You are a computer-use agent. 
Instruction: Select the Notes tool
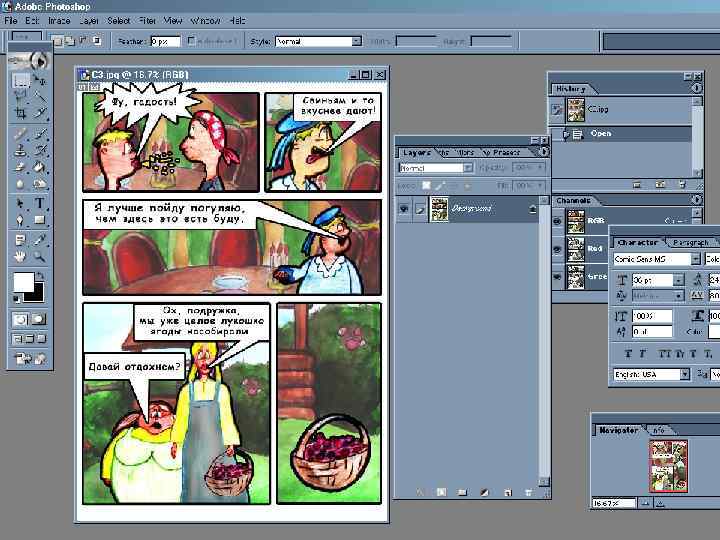(20, 240)
